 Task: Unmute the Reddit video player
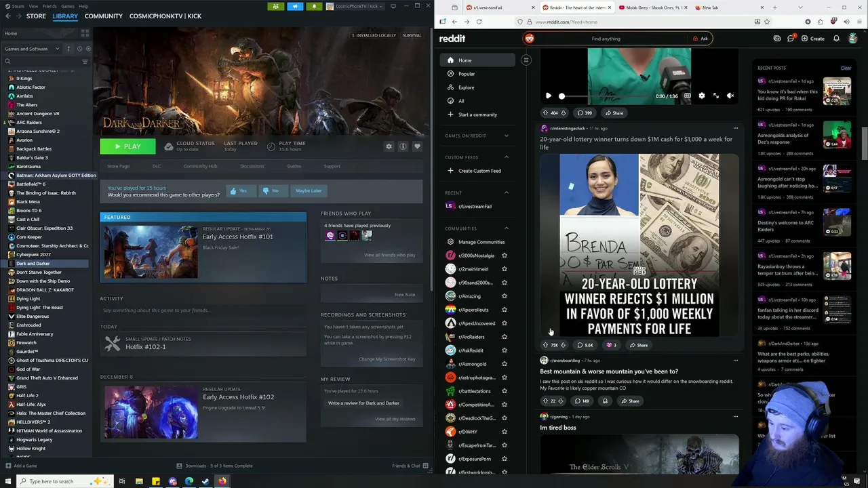tap(730, 96)
